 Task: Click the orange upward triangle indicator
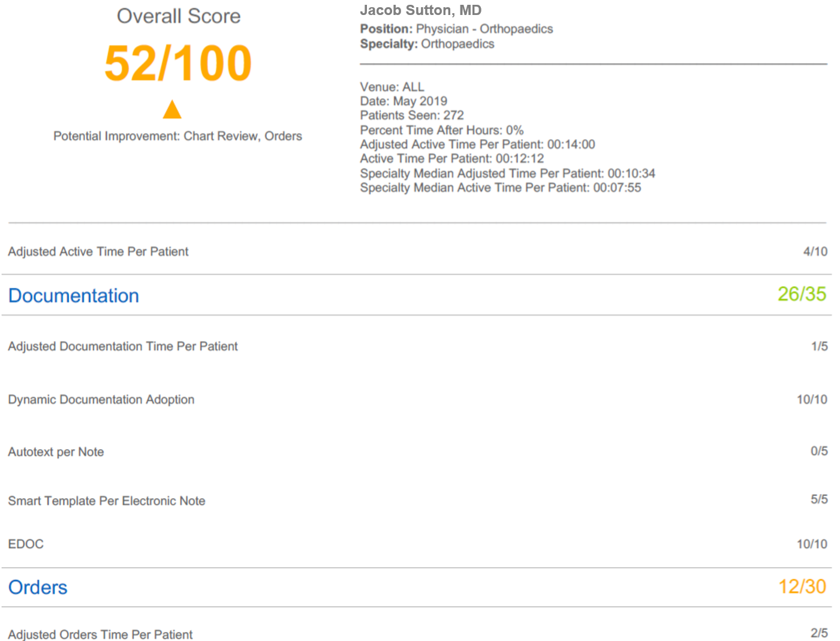[x=172, y=110]
